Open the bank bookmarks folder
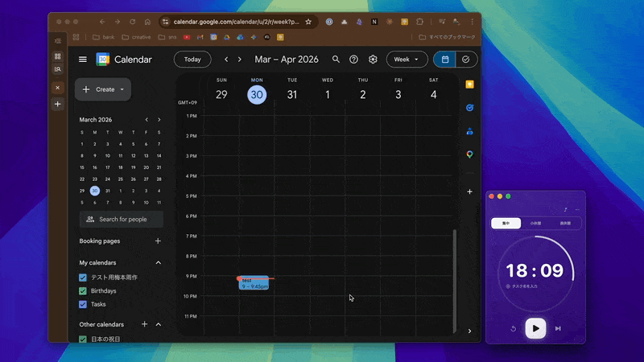This screenshot has width=644, height=362. (x=104, y=37)
